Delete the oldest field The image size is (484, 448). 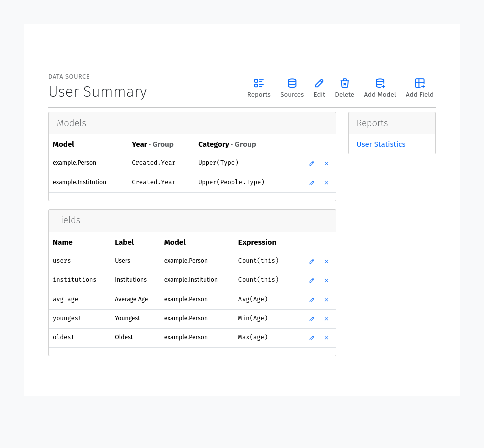click(326, 338)
